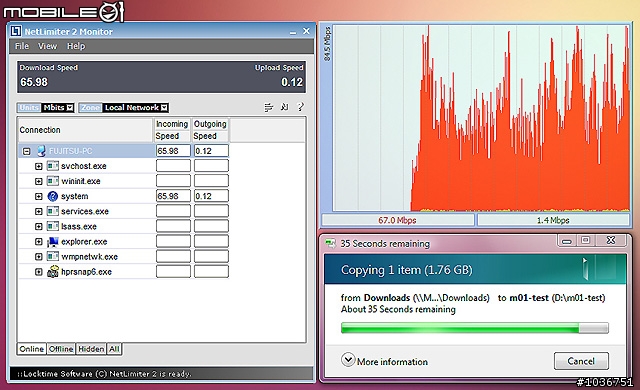Select the services.exe row label
The height and width of the screenshot is (390, 640).
(85, 211)
